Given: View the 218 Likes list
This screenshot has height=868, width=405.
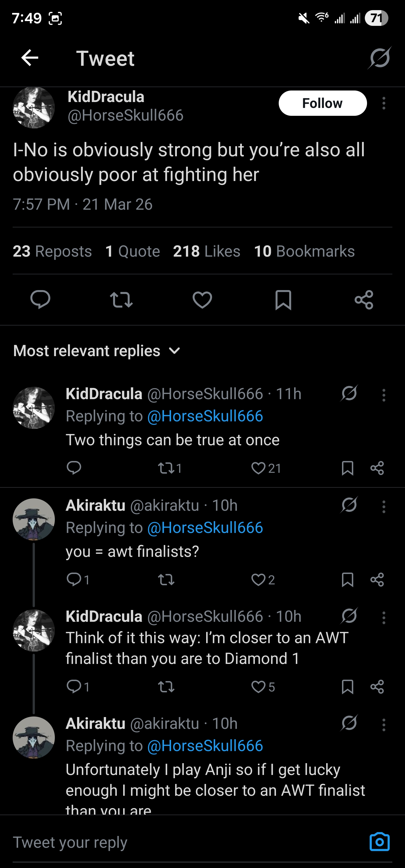Looking at the screenshot, I should click(x=206, y=251).
